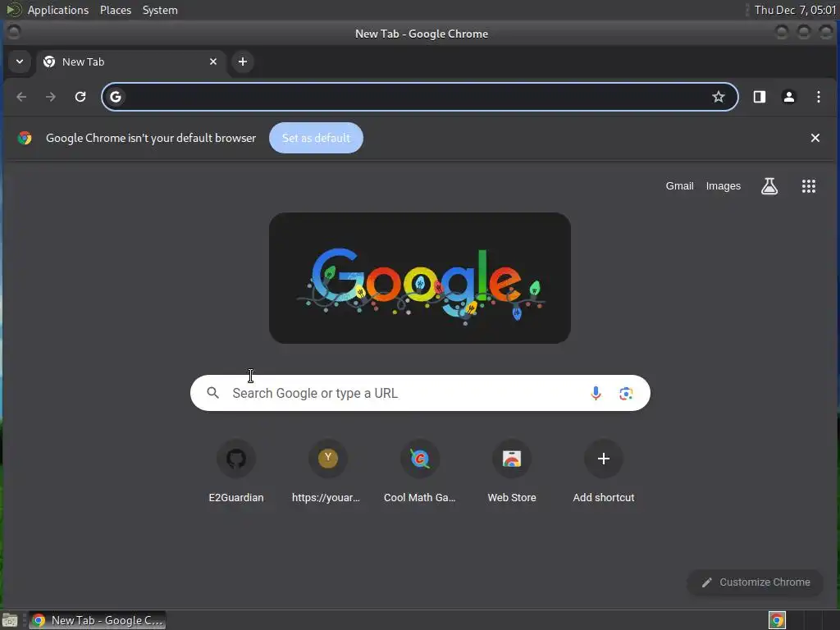Open the tab search dropdown arrow
This screenshot has height=630, width=840.
20,62
